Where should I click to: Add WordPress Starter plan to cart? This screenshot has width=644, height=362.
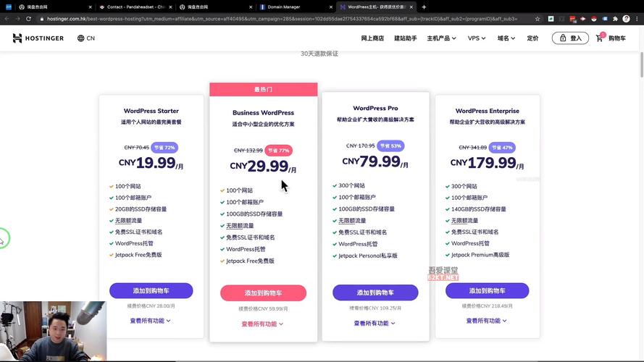tap(151, 290)
